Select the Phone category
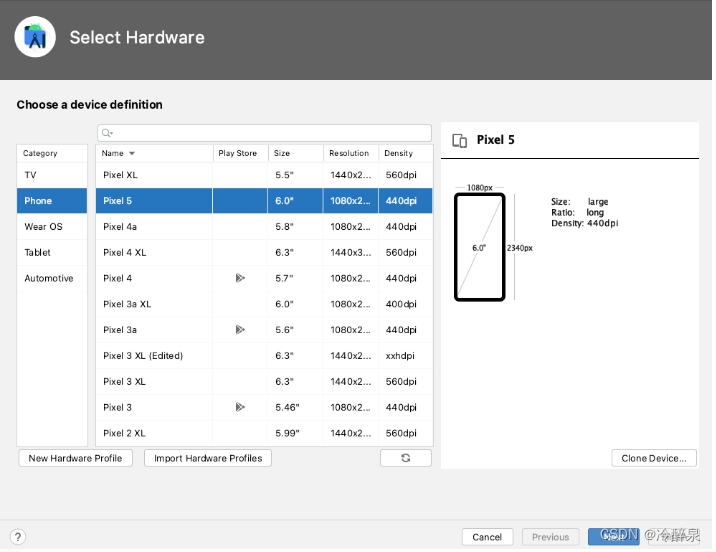Screen dimensions: 716x552 point(52,201)
